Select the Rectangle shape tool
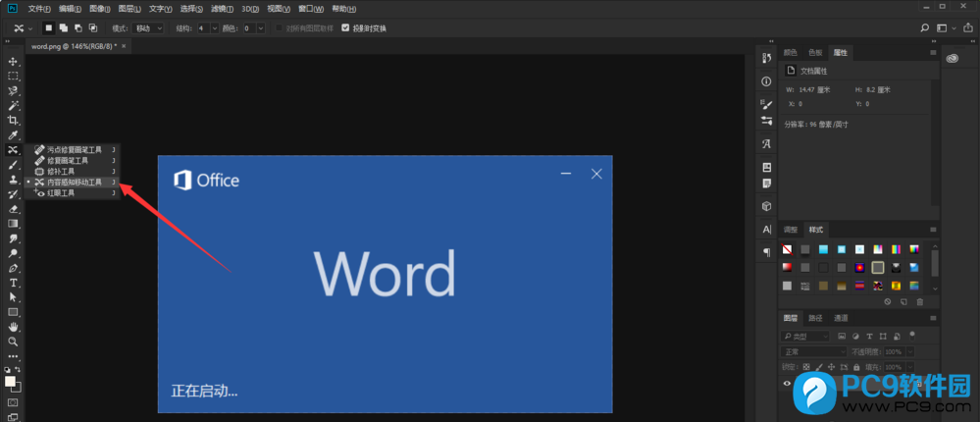The height and width of the screenshot is (422, 980). coord(13,312)
